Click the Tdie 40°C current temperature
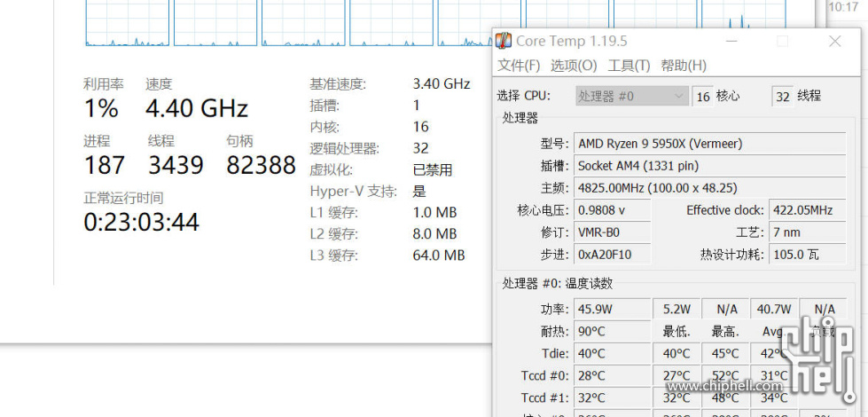The width and height of the screenshot is (868, 417). point(613,353)
